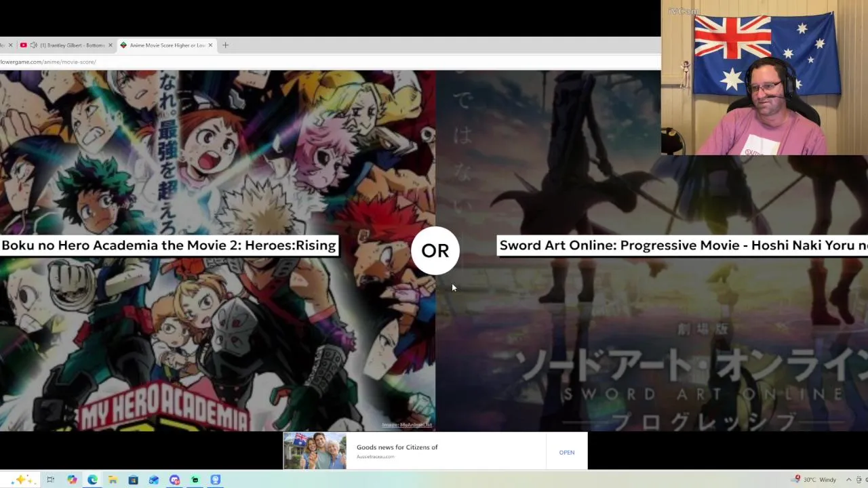Viewport: 868px width, 488px height.
Task: Click the OPEN button on the ad banner
Action: pos(567,452)
